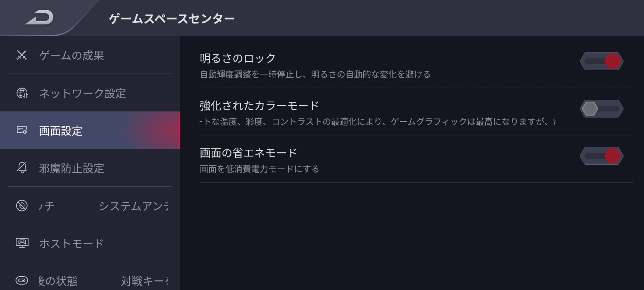Viewport: 644px width, 290px height.
Task: Click the 強化されたカラーモード description text
Action: (x=378, y=122)
